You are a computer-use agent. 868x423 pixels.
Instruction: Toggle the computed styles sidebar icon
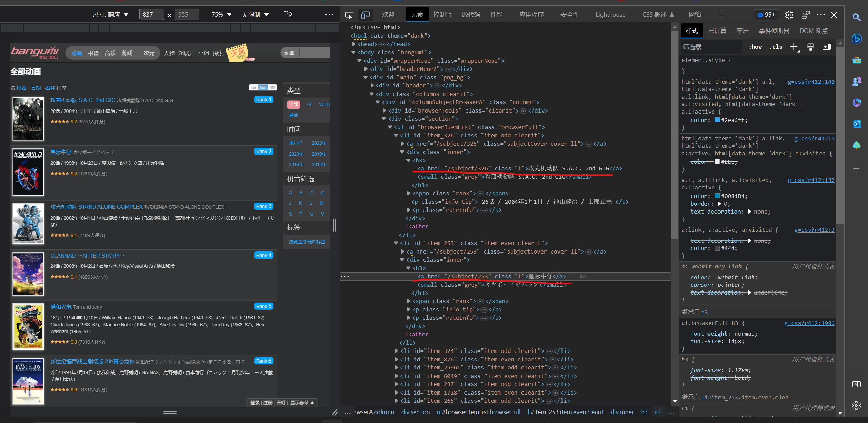tap(827, 47)
